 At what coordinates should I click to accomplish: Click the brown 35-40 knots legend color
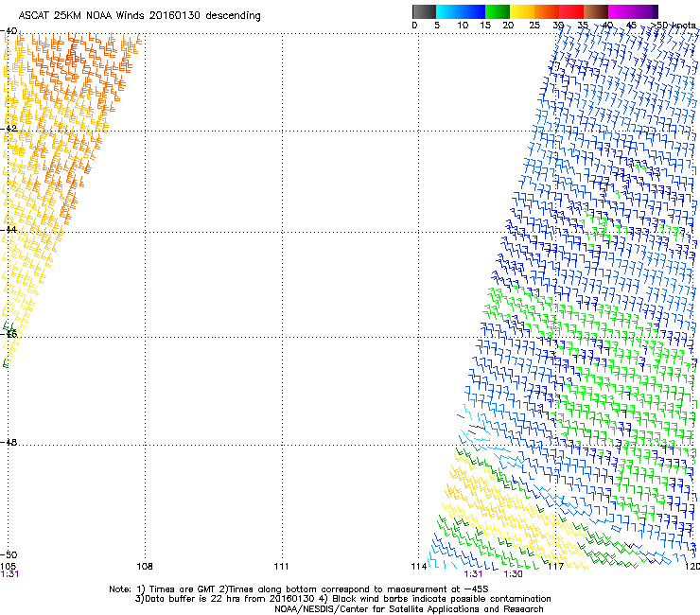coord(596,11)
